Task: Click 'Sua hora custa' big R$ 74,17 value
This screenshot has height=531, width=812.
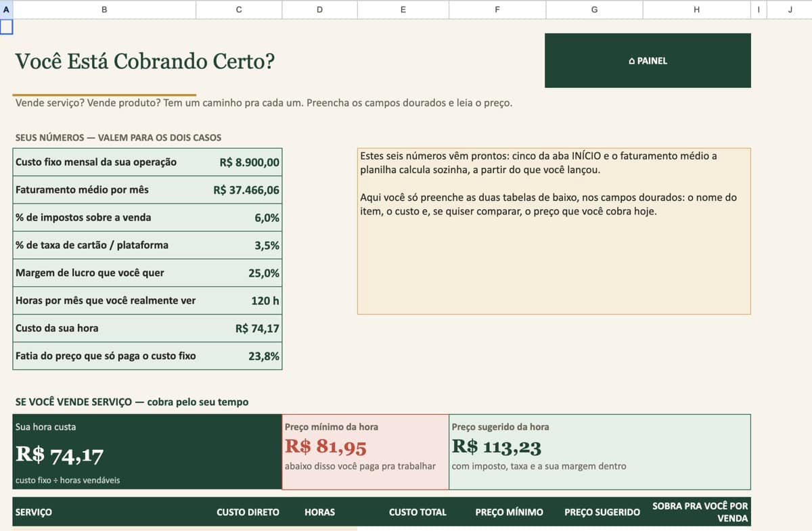Action: [60, 455]
